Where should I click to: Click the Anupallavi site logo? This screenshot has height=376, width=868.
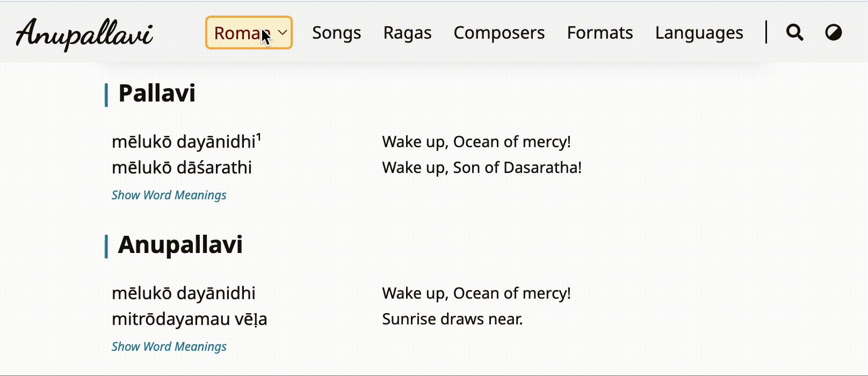point(84,33)
